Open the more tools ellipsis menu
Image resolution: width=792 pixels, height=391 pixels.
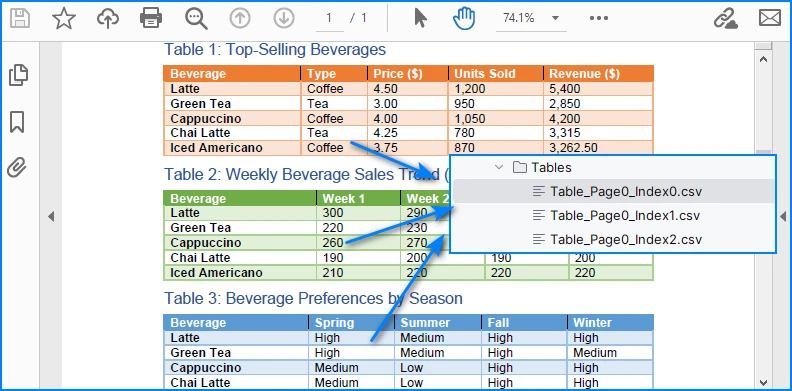599,18
